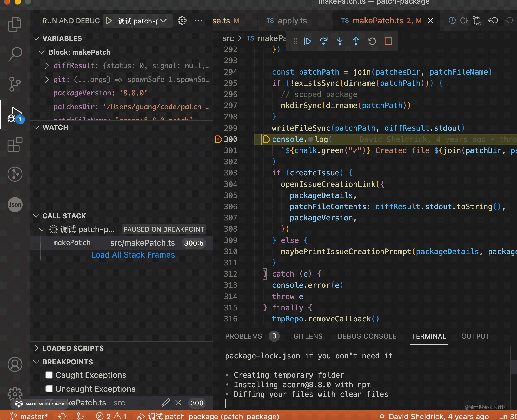Enable Caught Exceptions breakpoint checkbox
The image size is (517, 420).
click(x=49, y=375)
